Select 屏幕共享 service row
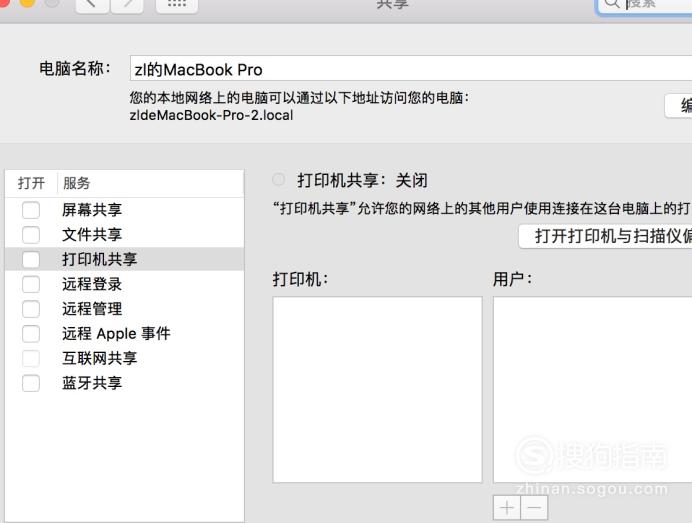The width and height of the screenshot is (692, 523). (124, 210)
